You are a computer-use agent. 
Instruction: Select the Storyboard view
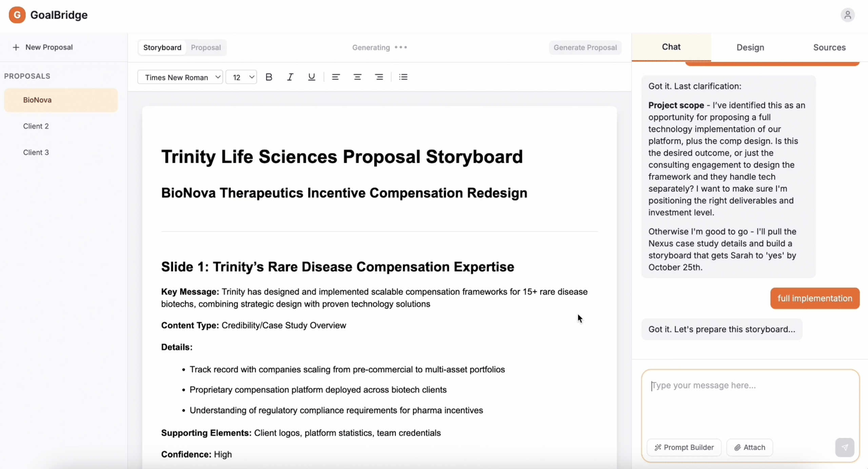[x=162, y=47]
